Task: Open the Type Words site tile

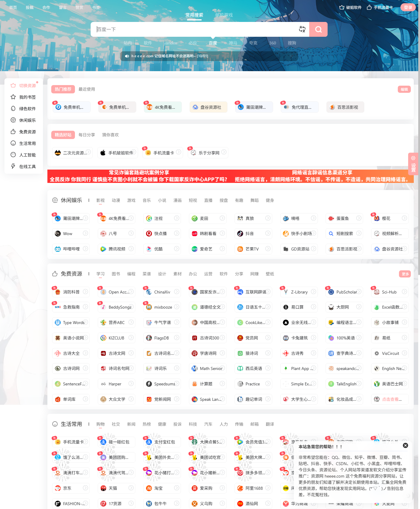Action: point(71,323)
